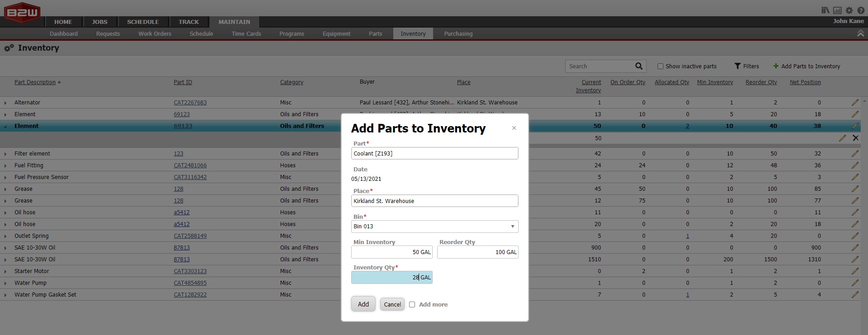868x335 pixels.
Task: Edit the Fuel Fitting row pencil icon
Action: [855, 165]
